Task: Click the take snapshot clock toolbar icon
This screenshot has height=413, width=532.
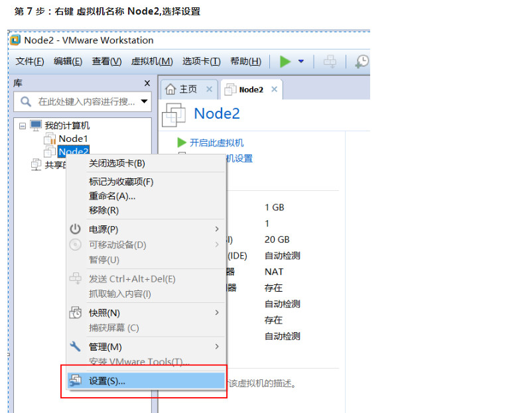Action: (362, 62)
